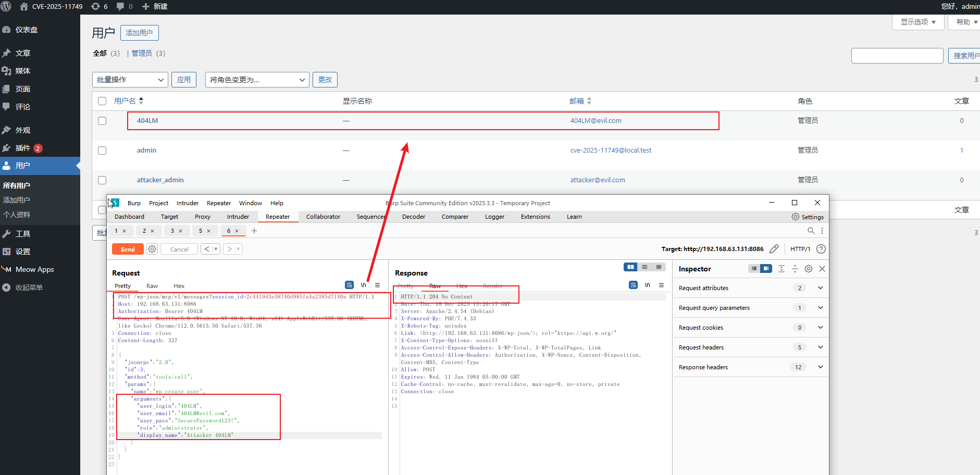Open the 404LM@evil.com email link
The image size is (980, 475).
pos(596,121)
